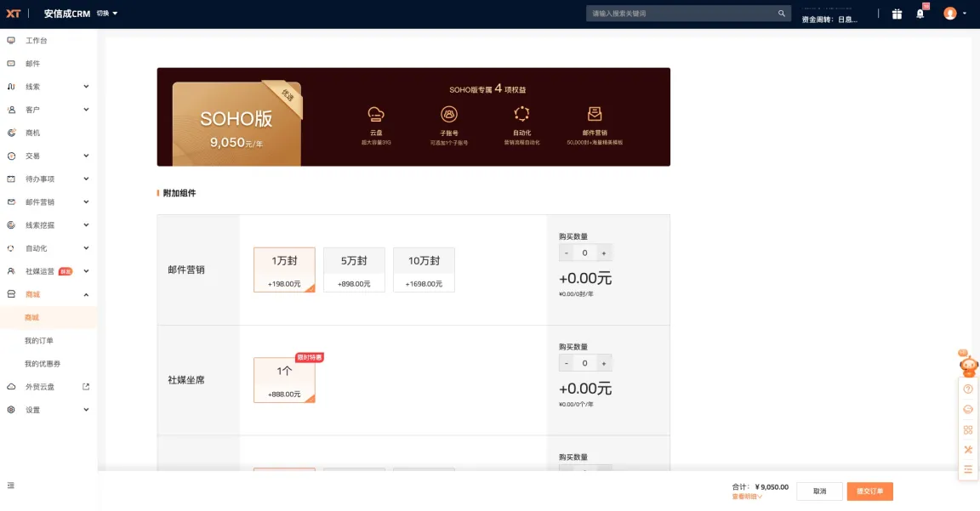Click the 工作台 monitor icon in the sidebar
980x511 pixels.
coord(11,41)
